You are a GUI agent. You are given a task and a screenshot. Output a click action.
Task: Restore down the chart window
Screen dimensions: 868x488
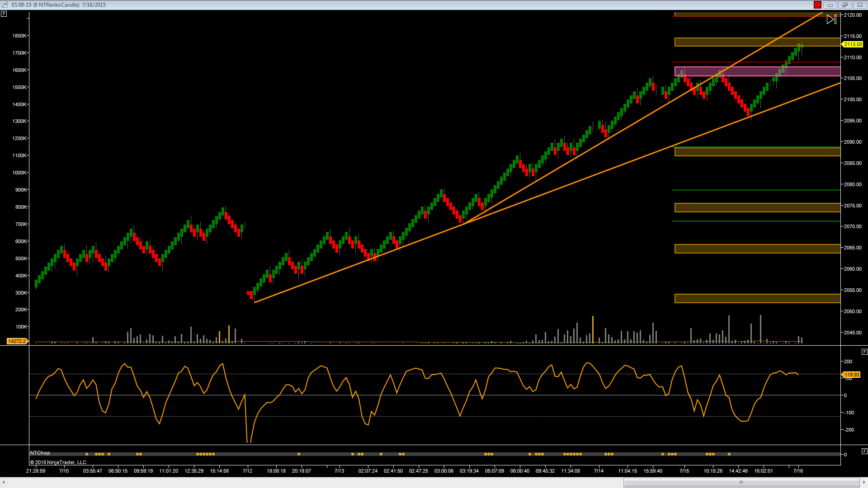click(844, 5)
